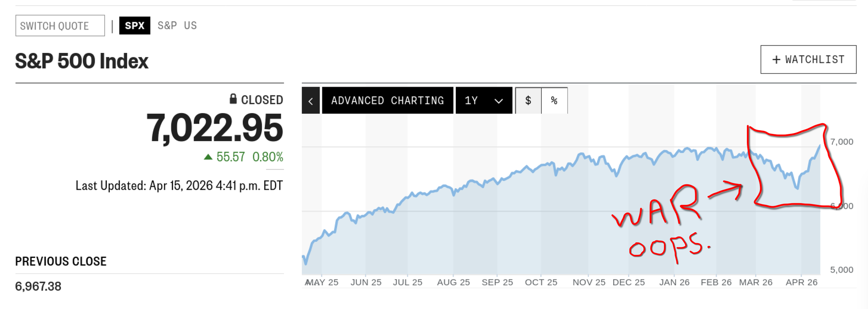The height and width of the screenshot is (309, 868).
Task: Select the dollar sign chart display toggle
Action: pyautogui.click(x=528, y=100)
